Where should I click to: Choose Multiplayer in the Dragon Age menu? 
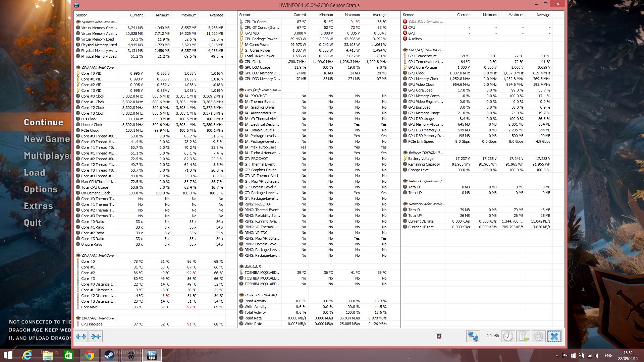[47, 156]
